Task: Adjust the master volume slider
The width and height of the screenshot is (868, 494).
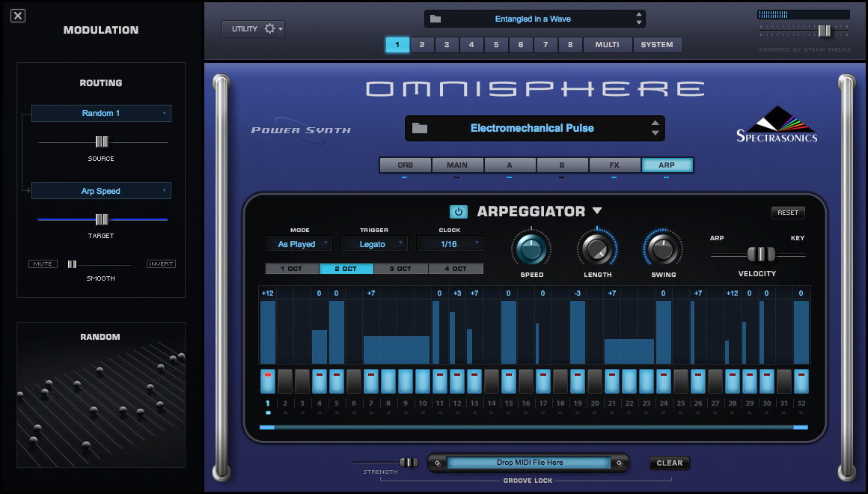Action: pyautogui.click(x=825, y=31)
